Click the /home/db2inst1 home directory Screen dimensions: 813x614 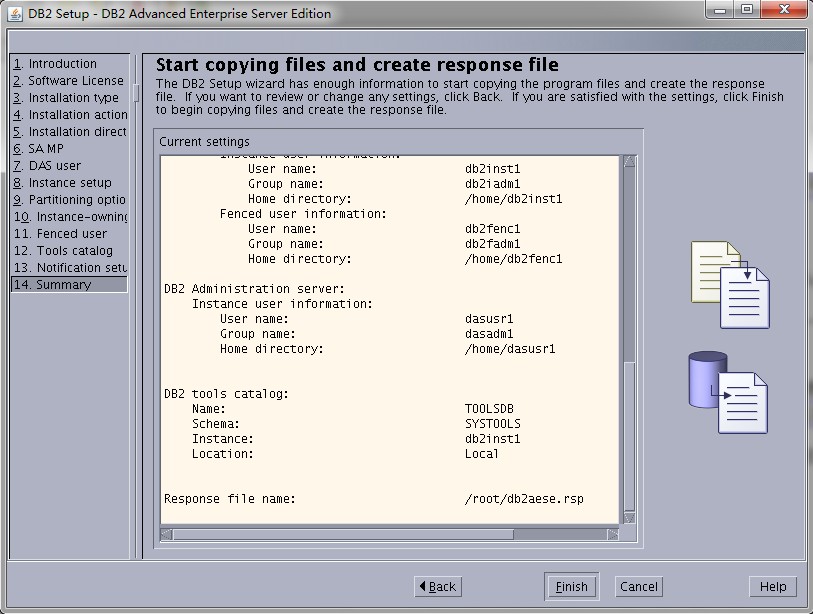tap(513, 199)
